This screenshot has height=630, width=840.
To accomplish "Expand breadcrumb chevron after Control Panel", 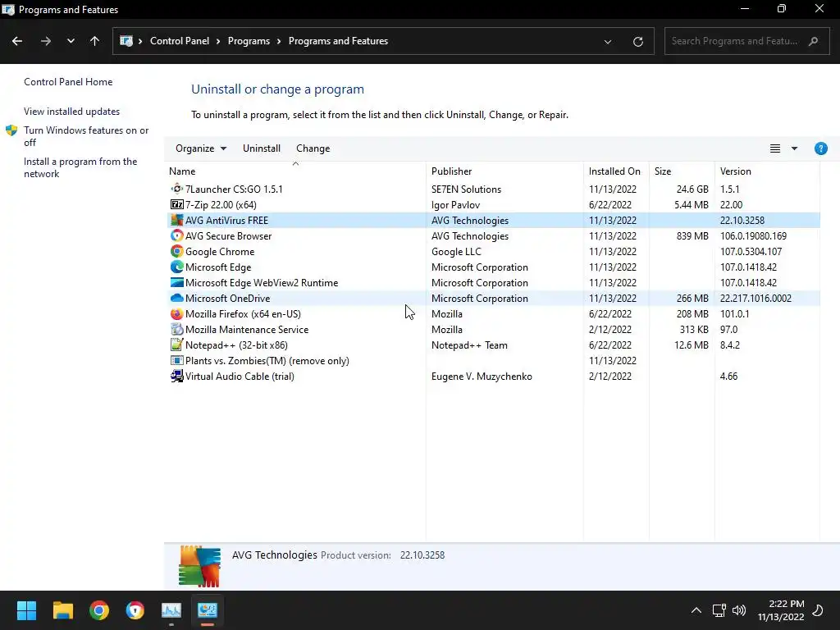I will coord(218,41).
